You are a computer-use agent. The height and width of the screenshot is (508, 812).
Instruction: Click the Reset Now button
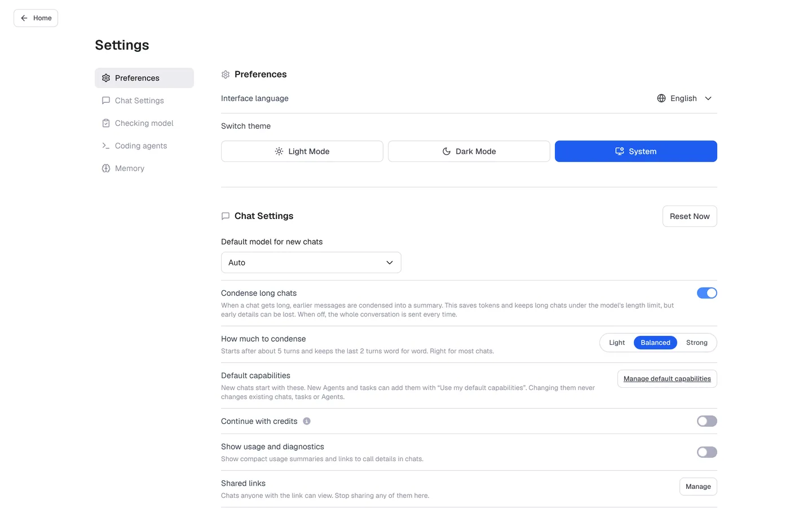point(690,216)
